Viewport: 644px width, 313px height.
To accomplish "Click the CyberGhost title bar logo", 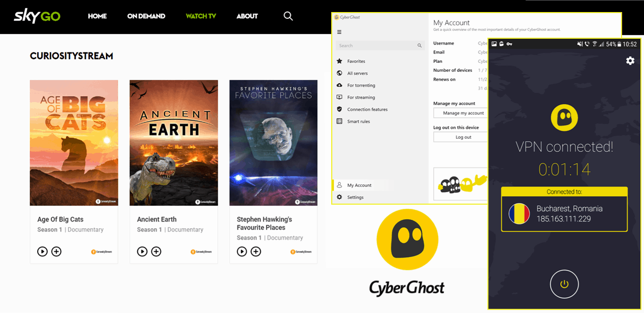I will click(x=347, y=17).
